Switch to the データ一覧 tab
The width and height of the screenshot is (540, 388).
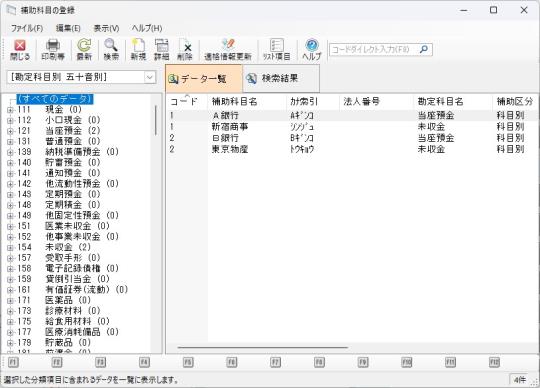pos(204,79)
